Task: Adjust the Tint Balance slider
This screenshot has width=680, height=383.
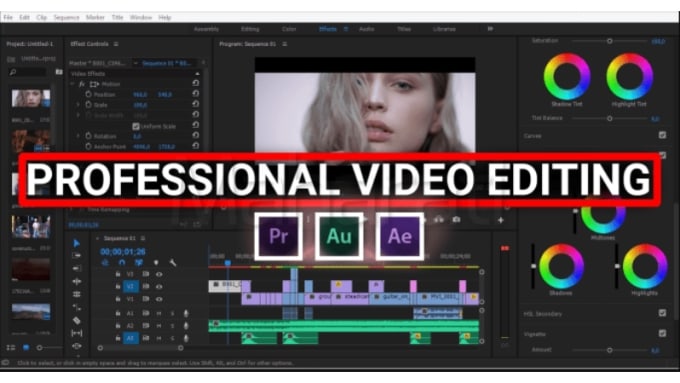Action: (x=609, y=118)
